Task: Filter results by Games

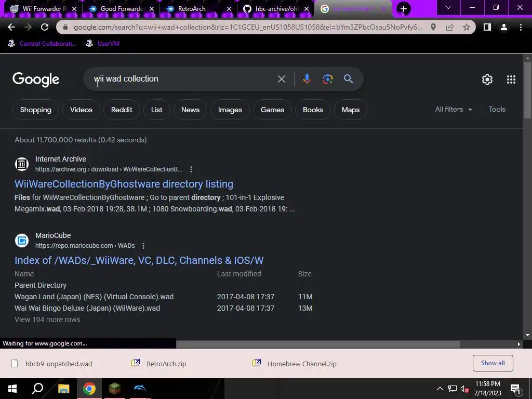Action: [x=272, y=110]
